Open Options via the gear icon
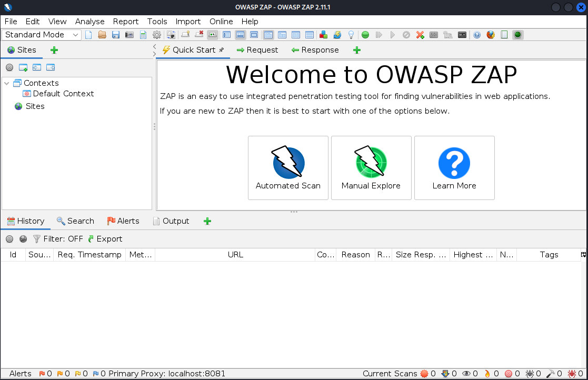The width and height of the screenshot is (588, 380). click(157, 35)
